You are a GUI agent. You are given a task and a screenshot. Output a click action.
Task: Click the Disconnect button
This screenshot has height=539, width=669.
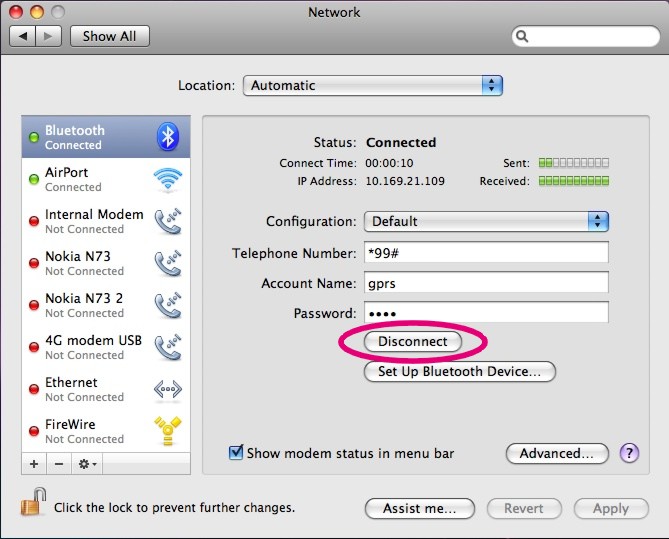tap(413, 341)
